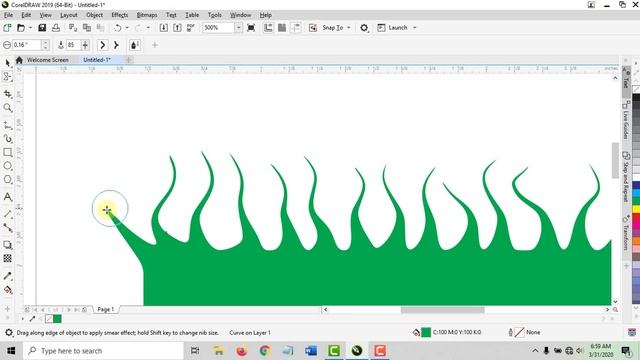The image size is (640, 360).
Task: Click the Page 1 tab
Action: pos(106,309)
